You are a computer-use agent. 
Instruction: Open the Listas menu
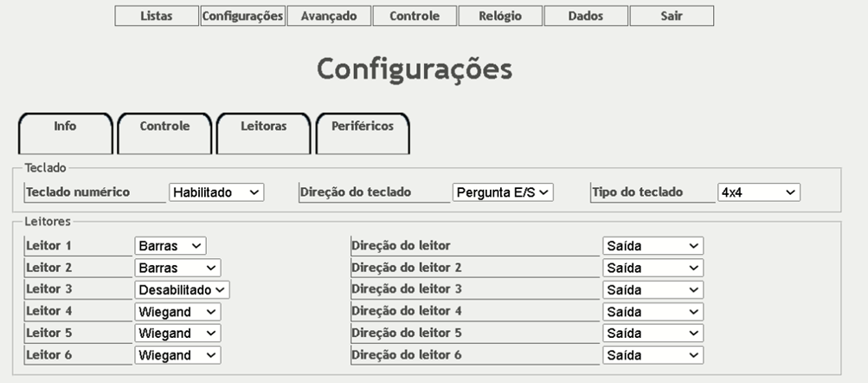(157, 16)
